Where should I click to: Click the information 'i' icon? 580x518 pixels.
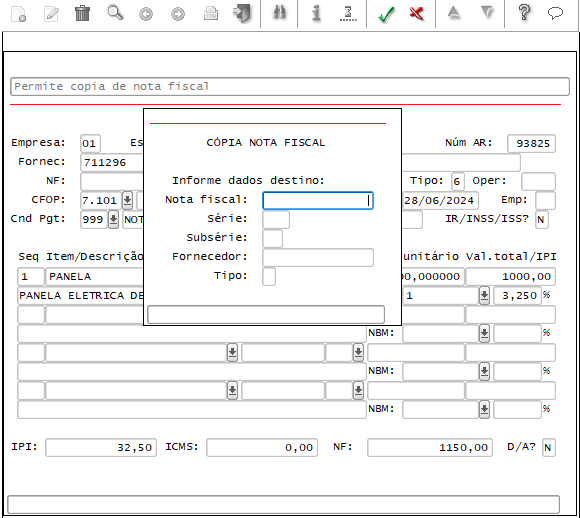click(316, 13)
